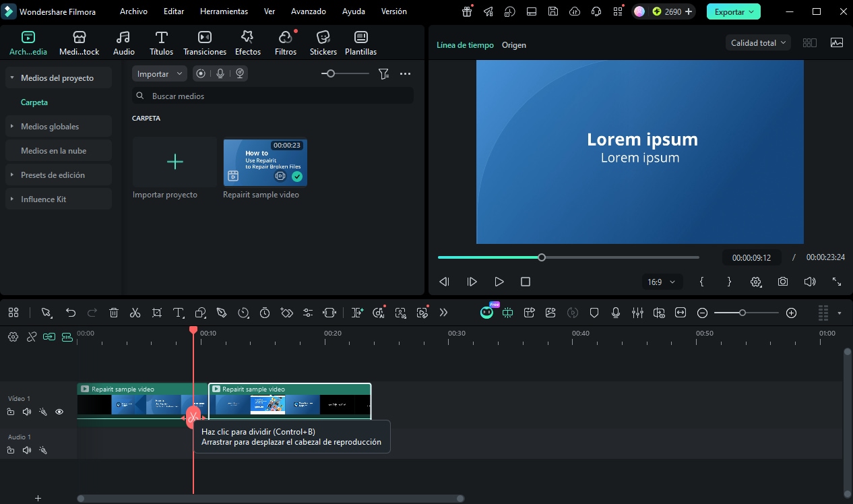Viewport: 853px width, 504px height.
Task: Open the Stickers panel
Action: (323, 43)
